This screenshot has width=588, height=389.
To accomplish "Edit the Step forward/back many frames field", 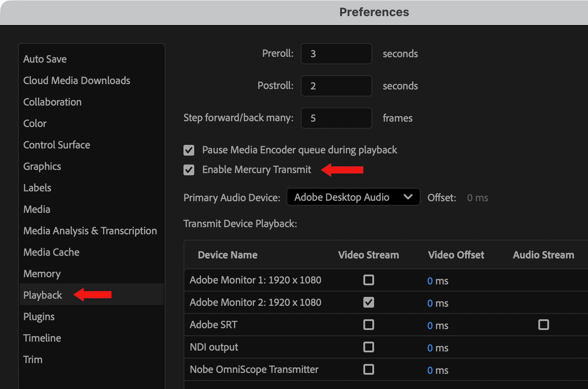I will 336,118.
